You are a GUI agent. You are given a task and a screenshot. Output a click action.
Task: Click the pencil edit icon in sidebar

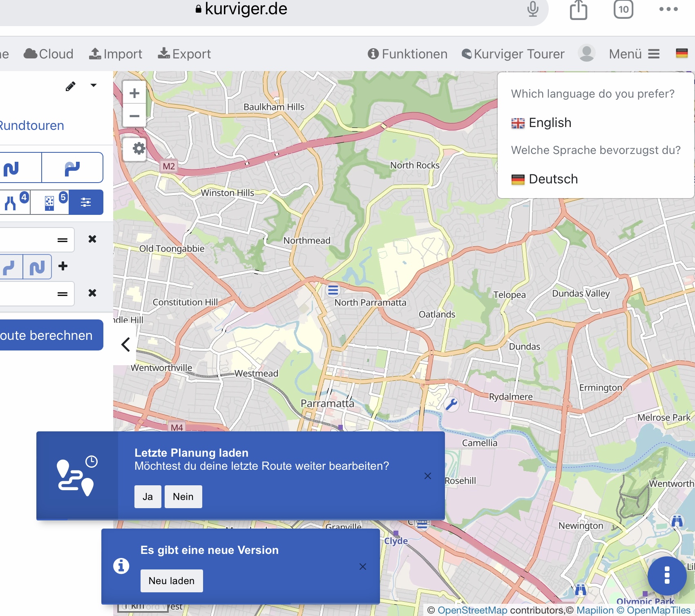tap(70, 86)
